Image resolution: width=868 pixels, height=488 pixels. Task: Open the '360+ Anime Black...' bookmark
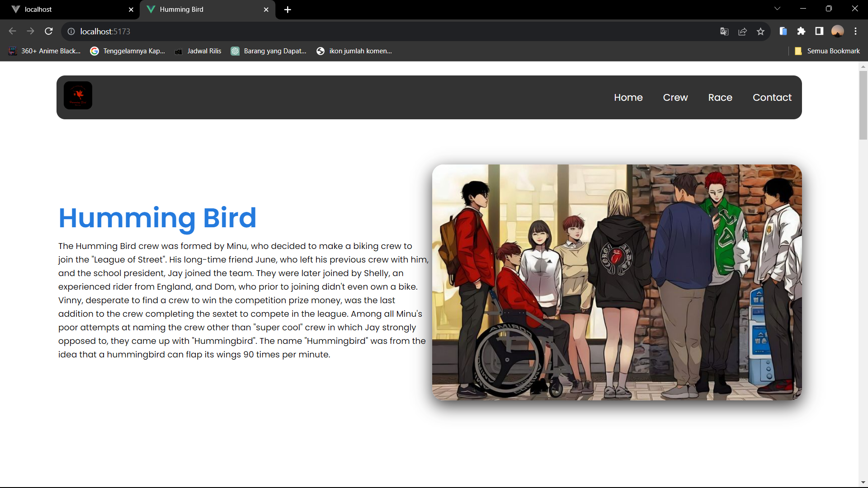[x=44, y=51]
